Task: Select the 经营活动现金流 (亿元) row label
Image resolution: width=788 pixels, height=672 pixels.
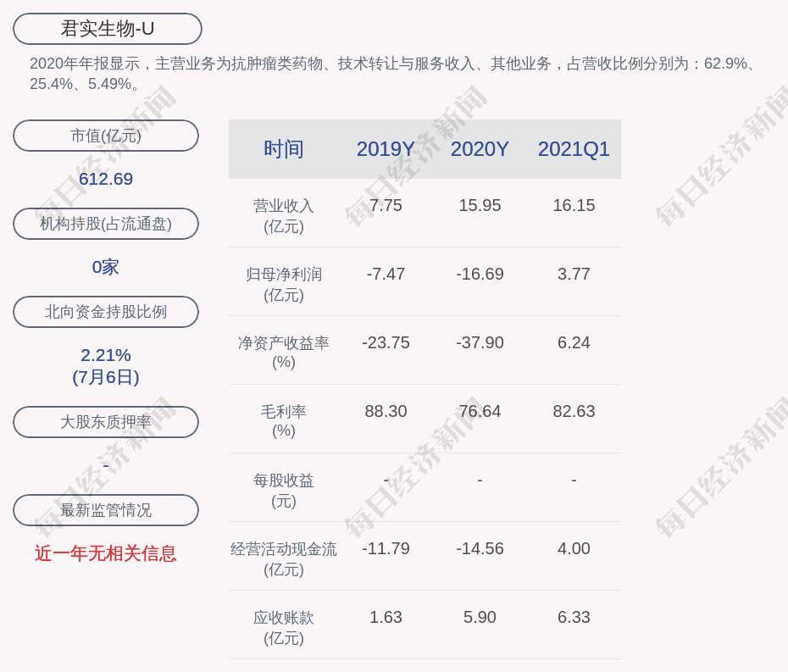Action: coord(284,559)
